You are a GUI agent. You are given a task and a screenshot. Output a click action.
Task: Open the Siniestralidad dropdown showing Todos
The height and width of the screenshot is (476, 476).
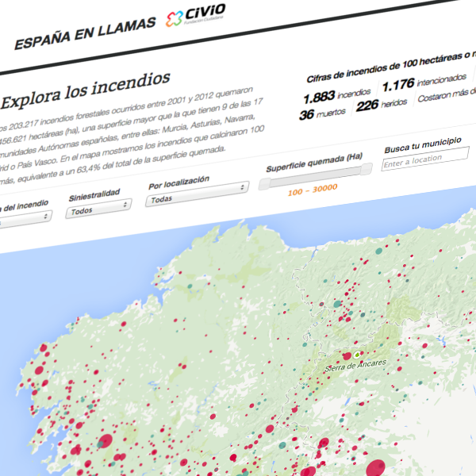pos(98,208)
